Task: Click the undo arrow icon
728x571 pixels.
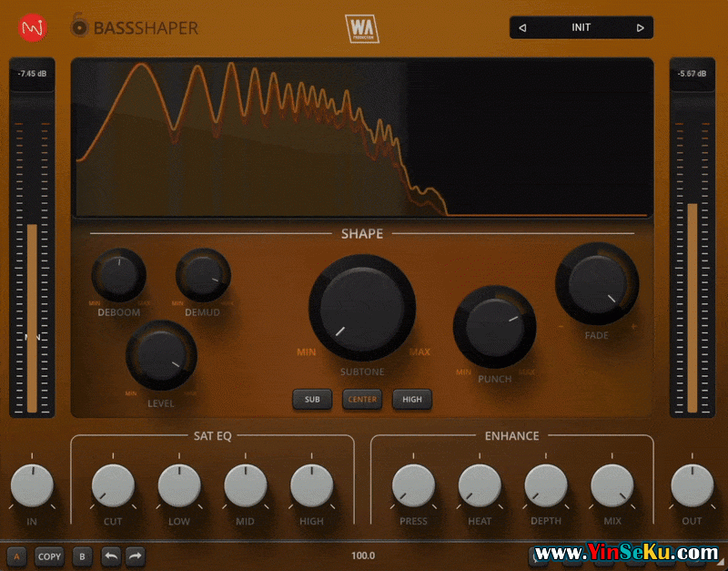Action: coord(111,556)
